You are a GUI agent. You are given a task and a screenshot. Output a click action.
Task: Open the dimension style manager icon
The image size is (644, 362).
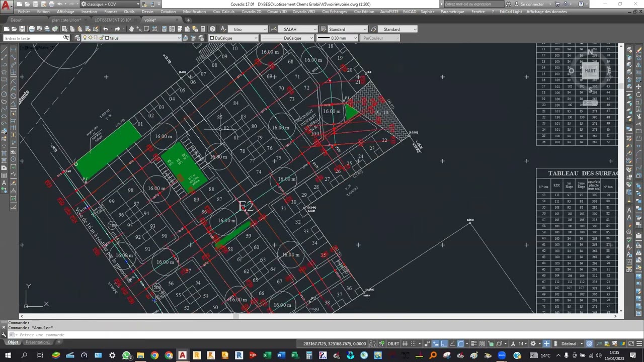pyautogui.click(x=274, y=29)
